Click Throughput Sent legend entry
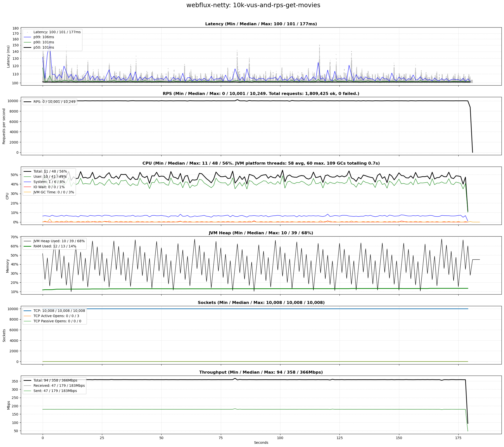Screen dimensions: 504x447 (x=55, y=391)
